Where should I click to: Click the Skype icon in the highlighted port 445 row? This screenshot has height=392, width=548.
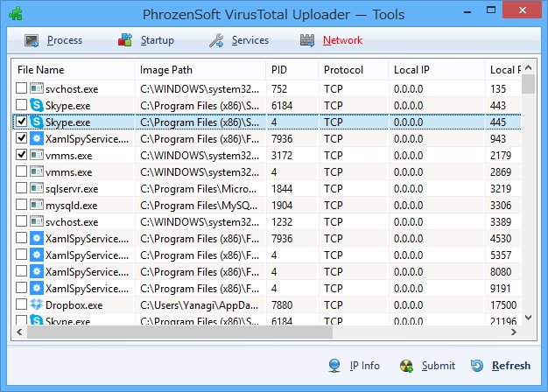pyautogui.click(x=37, y=122)
